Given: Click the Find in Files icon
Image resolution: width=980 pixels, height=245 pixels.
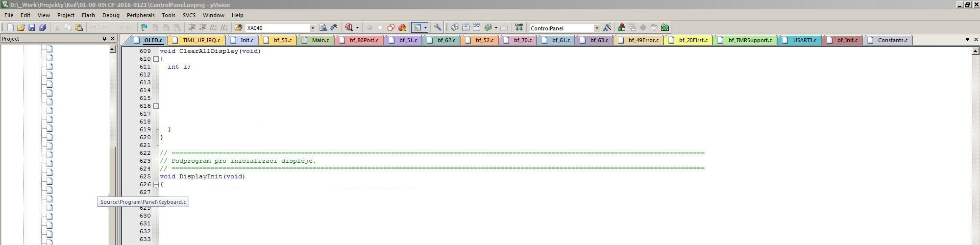Looking at the screenshot, I should coord(323,28).
